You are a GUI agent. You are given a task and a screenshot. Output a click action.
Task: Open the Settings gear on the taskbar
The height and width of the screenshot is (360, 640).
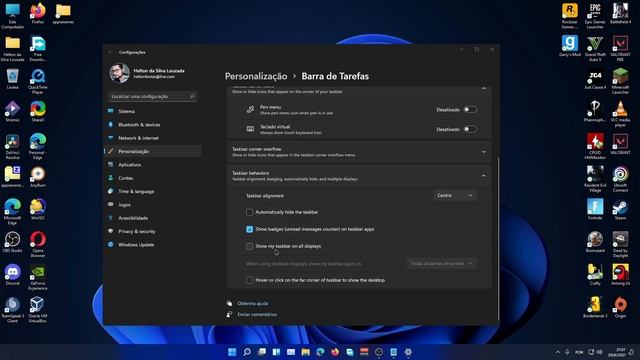pyautogui.click(x=408, y=352)
